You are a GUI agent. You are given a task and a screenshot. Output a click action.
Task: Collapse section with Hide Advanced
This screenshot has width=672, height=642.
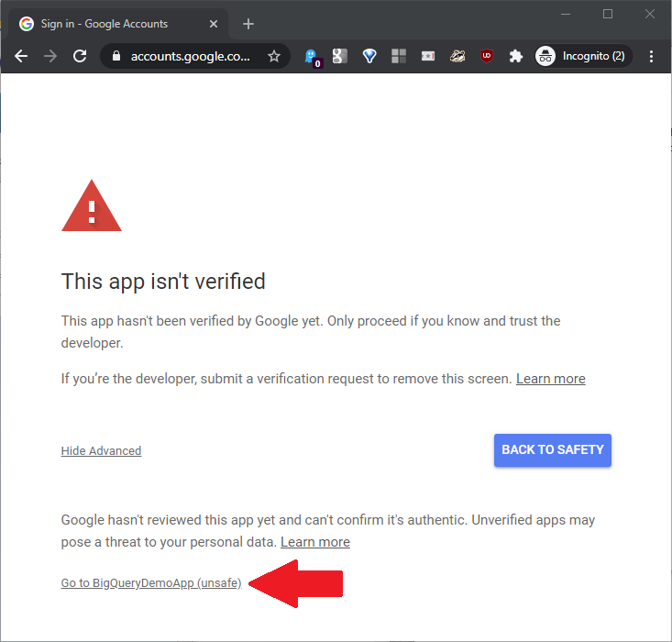101,450
